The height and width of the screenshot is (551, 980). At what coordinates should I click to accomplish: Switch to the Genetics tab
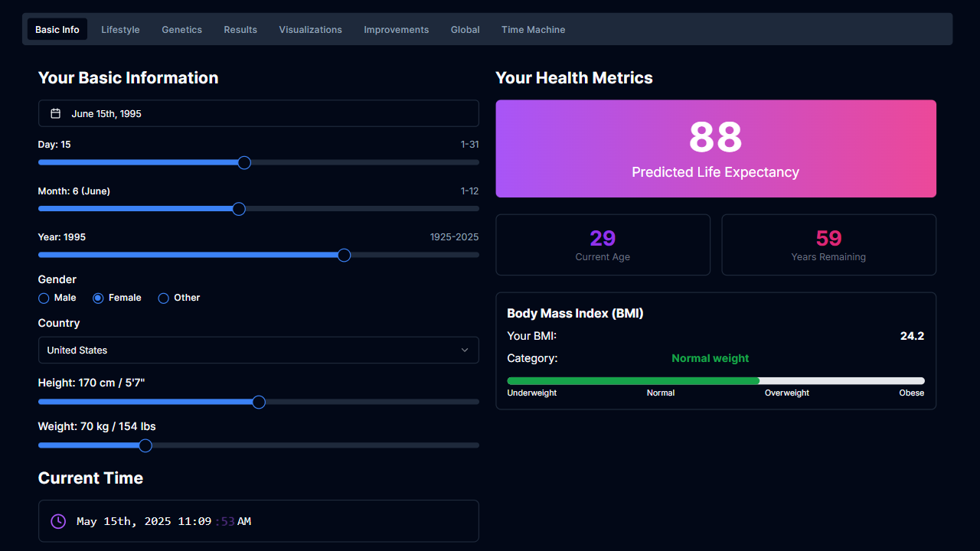pos(181,29)
